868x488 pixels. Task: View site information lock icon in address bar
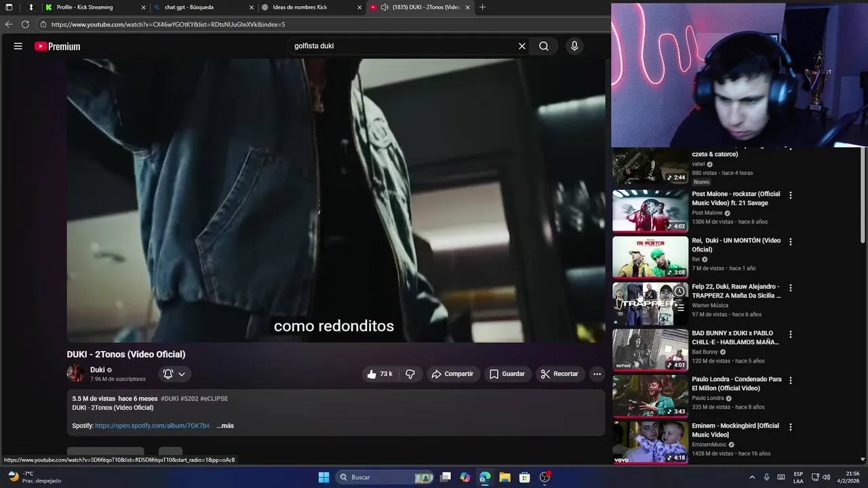43,24
